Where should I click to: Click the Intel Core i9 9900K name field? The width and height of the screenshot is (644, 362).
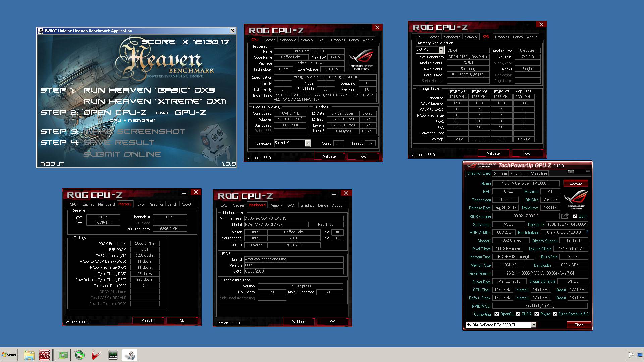[x=309, y=51]
